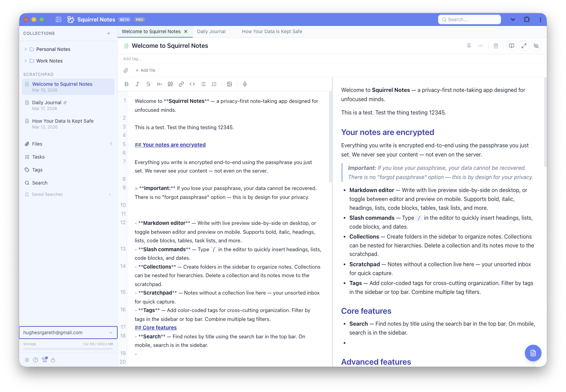Insert a link using the toolbar icon

(181, 84)
